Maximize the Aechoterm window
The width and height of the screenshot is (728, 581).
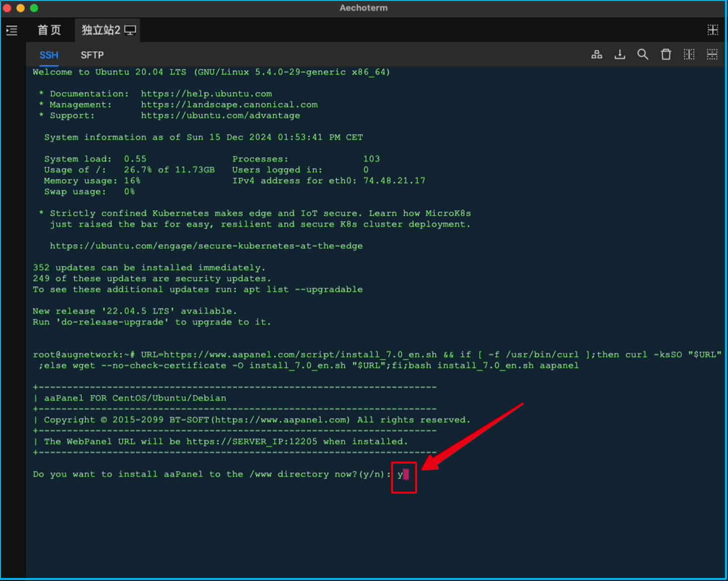click(x=34, y=8)
